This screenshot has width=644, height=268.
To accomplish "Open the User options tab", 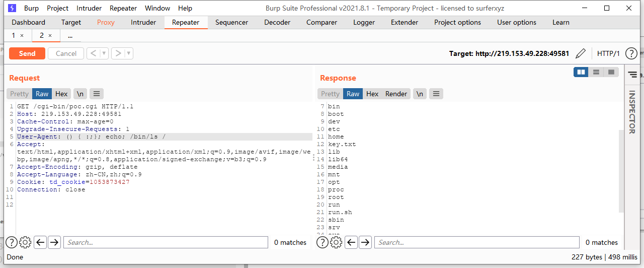I will (x=517, y=22).
